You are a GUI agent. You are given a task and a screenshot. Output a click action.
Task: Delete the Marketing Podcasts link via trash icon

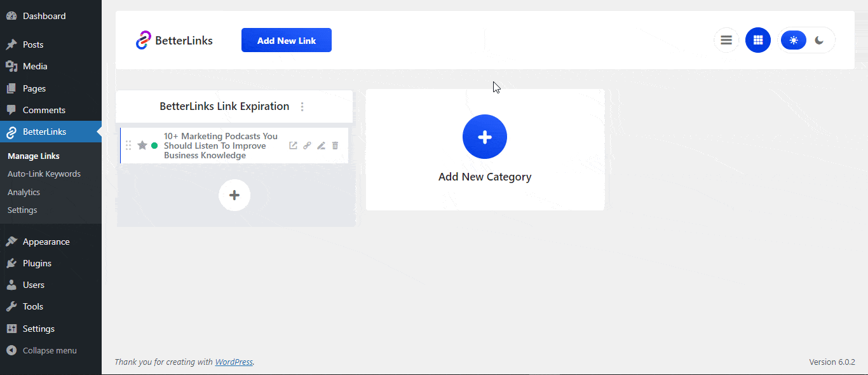(x=336, y=146)
